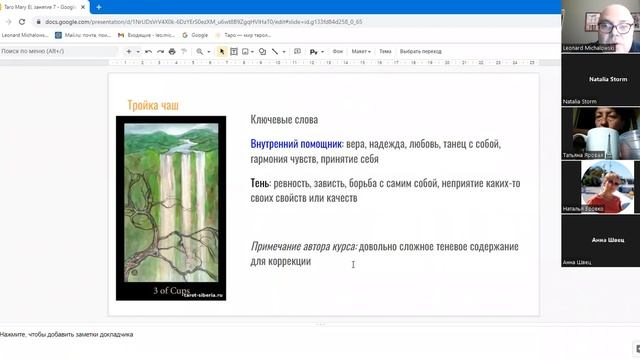Image resolution: width=640 pixels, height=360 pixels.
Task: Undo the last action
Action: (149, 51)
